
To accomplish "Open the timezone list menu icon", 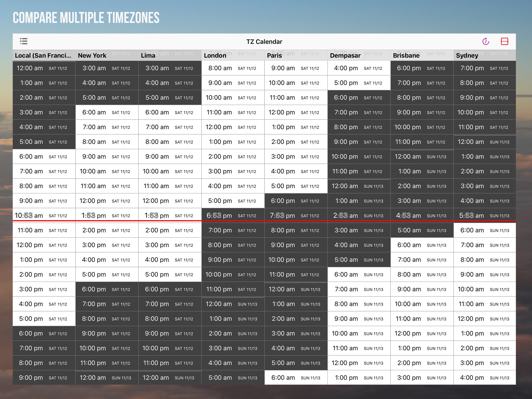I will (24, 41).
